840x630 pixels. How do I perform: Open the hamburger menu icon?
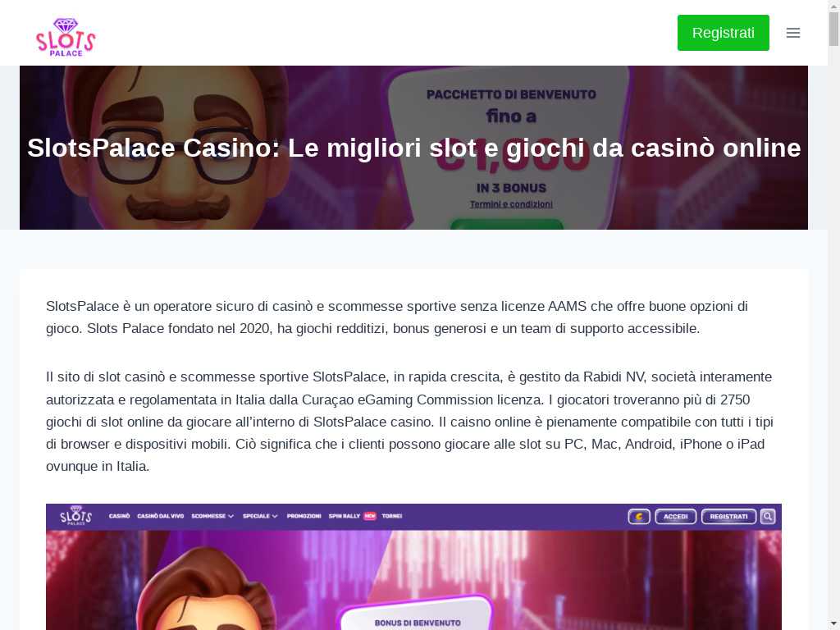[793, 33]
